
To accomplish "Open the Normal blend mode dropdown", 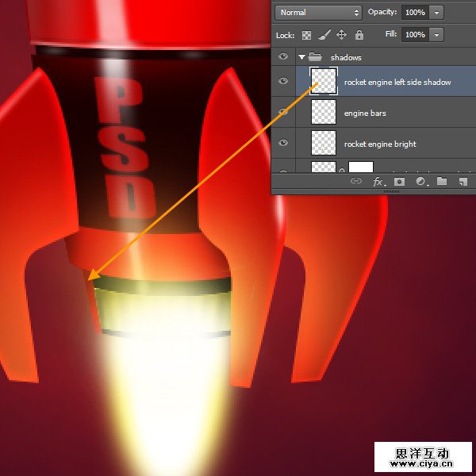I will click(x=318, y=13).
